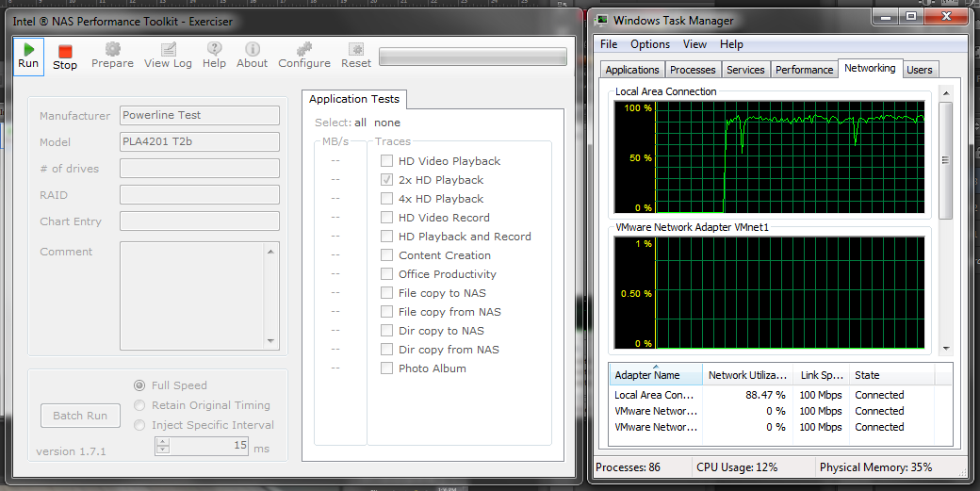Click the Chart Entry field

[200, 221]
